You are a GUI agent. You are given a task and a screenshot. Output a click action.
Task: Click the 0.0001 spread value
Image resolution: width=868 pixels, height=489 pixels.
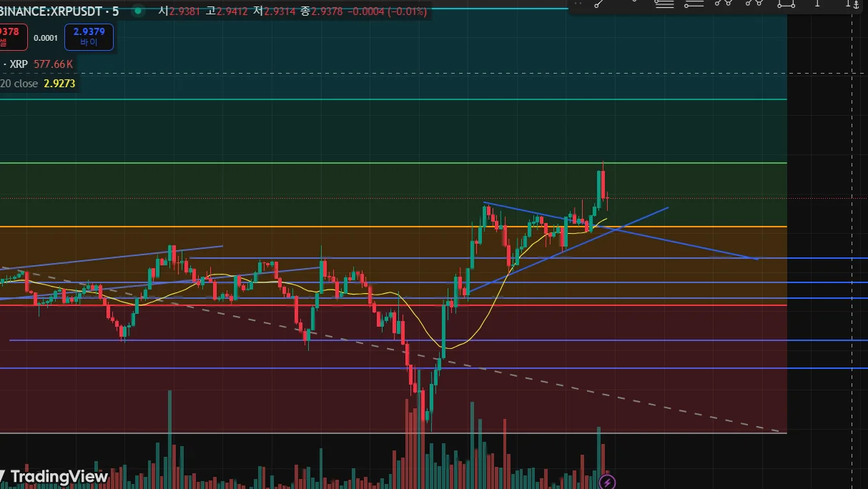tap(46, 38)
